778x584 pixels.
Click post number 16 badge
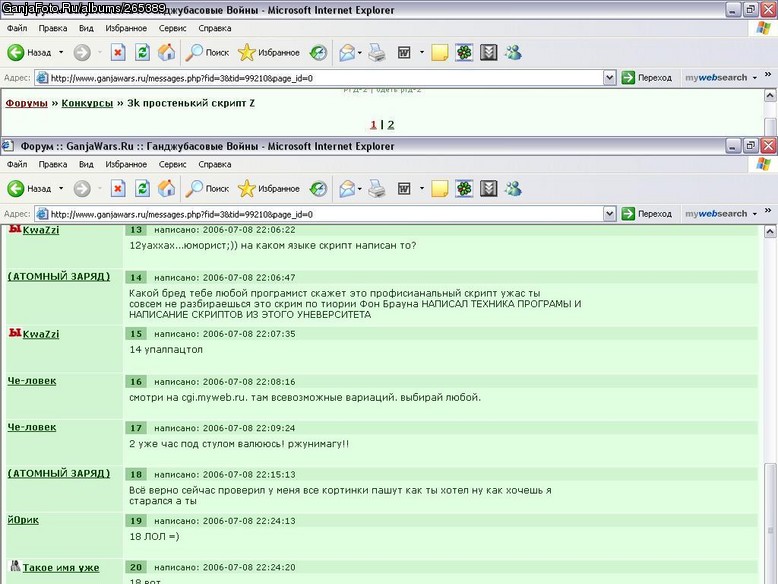click(136, 382)
